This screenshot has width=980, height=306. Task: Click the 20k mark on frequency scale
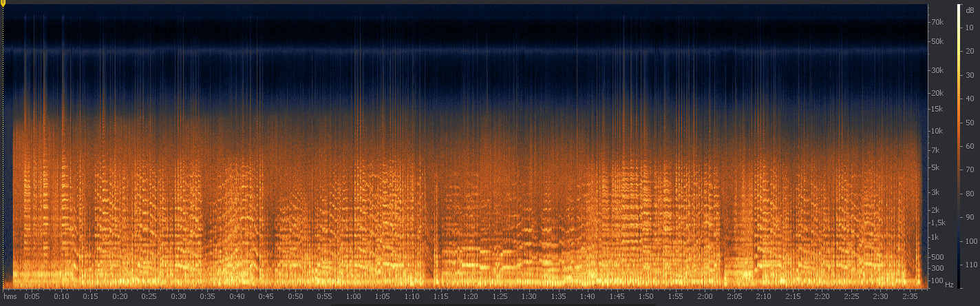point(937,93)
